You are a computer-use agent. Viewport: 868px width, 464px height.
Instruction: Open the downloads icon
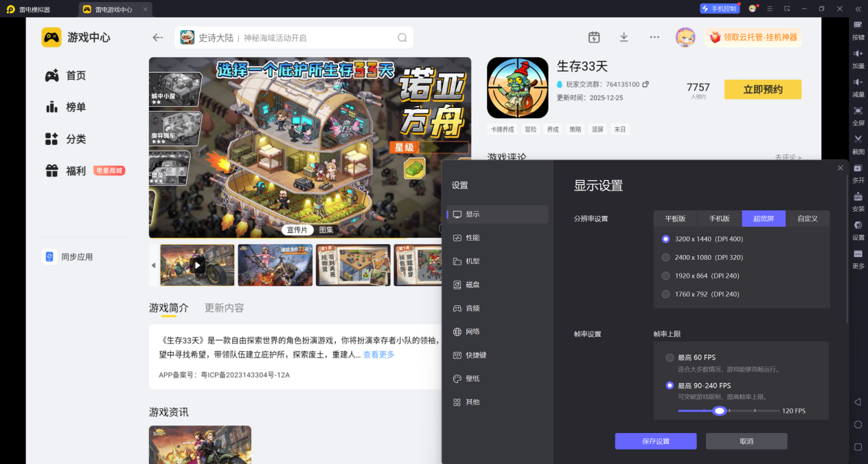[624, 37]
